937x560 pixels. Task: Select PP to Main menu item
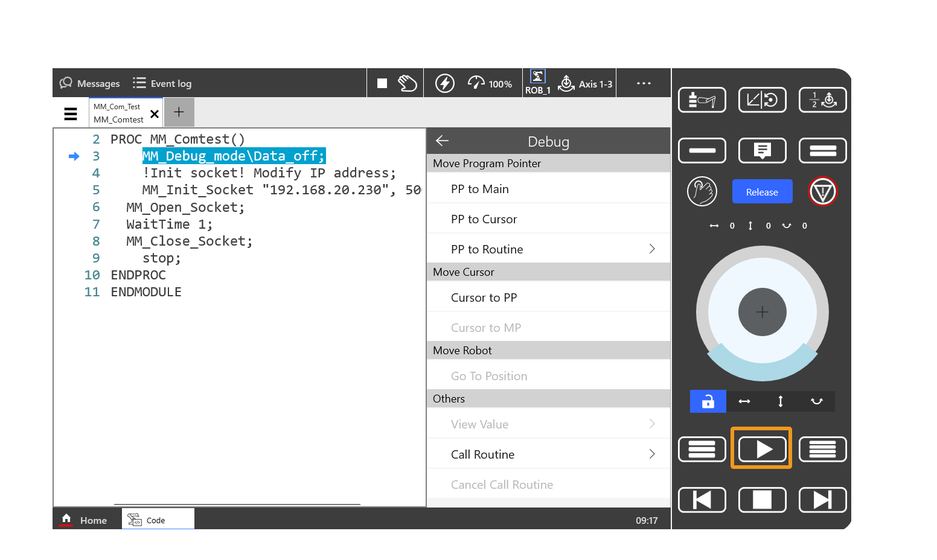480,189
